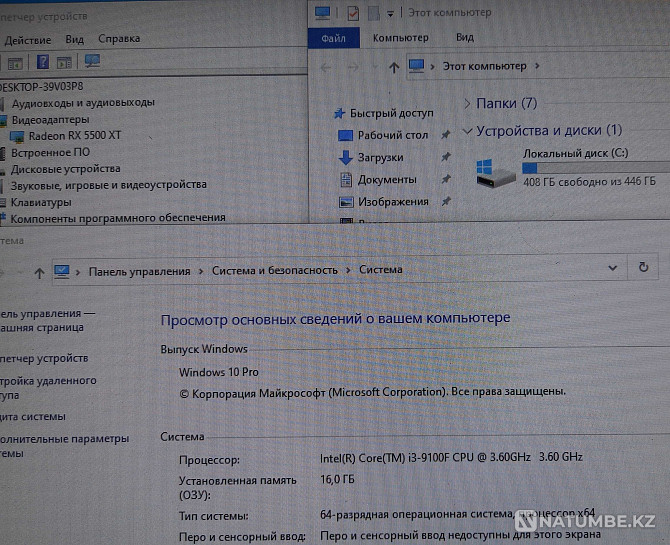Viewport: 670px width, 545px height.
Task: Click the pin icon next to Загрузки
Action: pyautogui.click(x=446, y=156)
